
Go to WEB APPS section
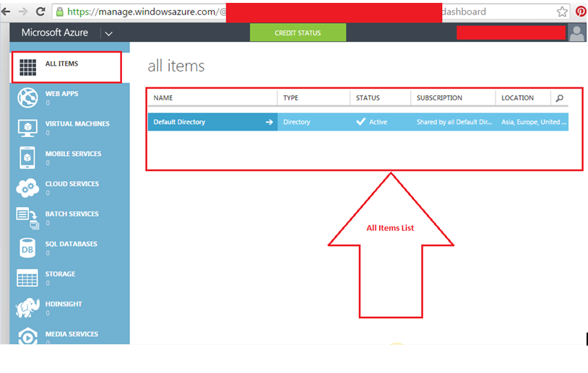(x=62, y=94)
